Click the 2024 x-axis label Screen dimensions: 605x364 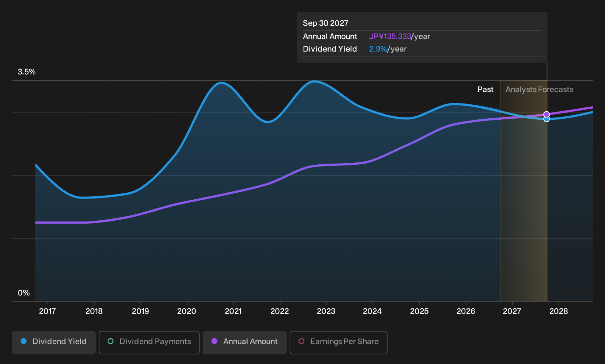coord(373,311)
